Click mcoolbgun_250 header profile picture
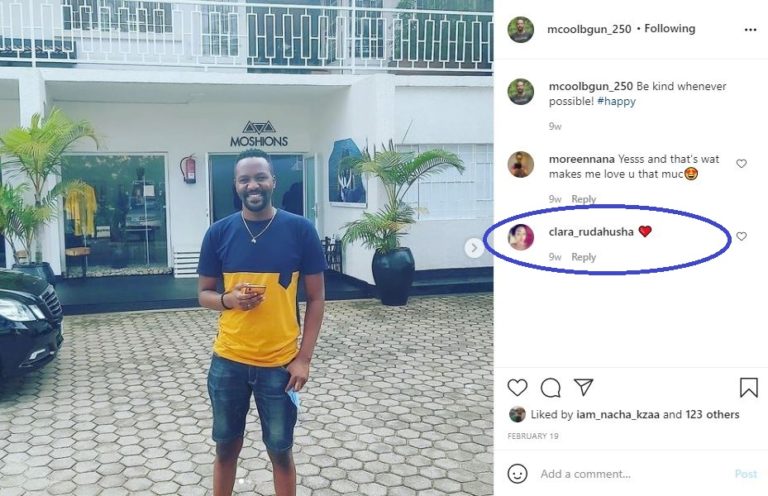 520,30
